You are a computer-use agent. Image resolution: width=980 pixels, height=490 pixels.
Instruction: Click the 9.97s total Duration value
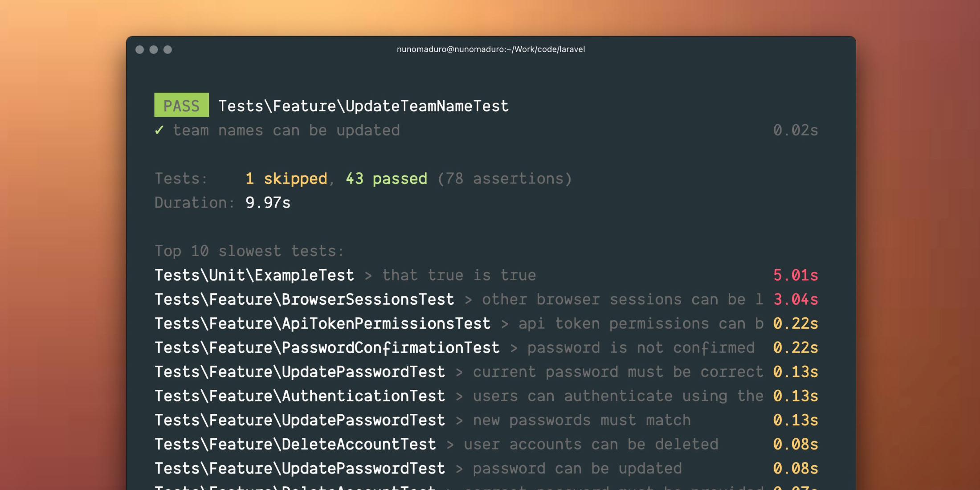(x=268, y=202)
